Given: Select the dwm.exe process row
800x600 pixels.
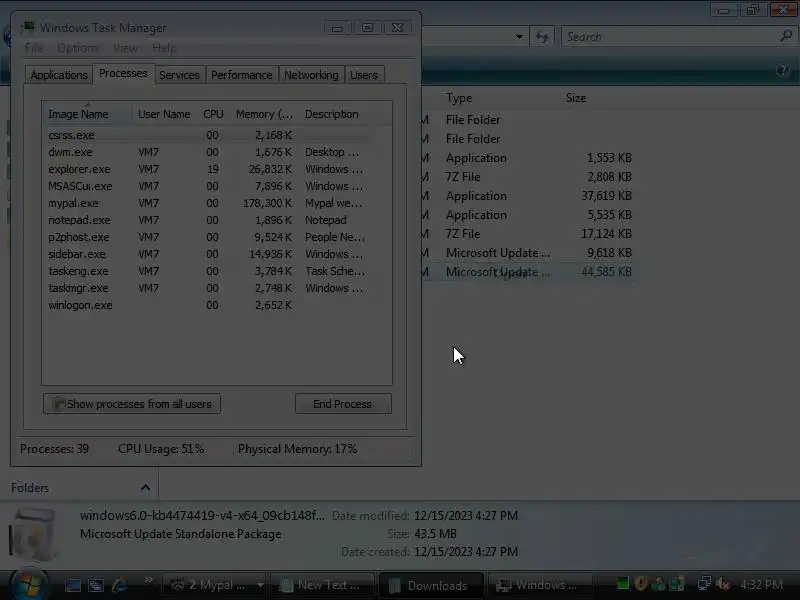Looking at the screenshot, I should [208, 152].
